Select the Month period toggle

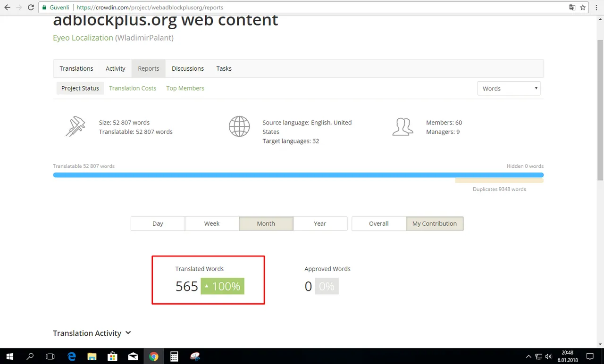[x=266, y=223]
